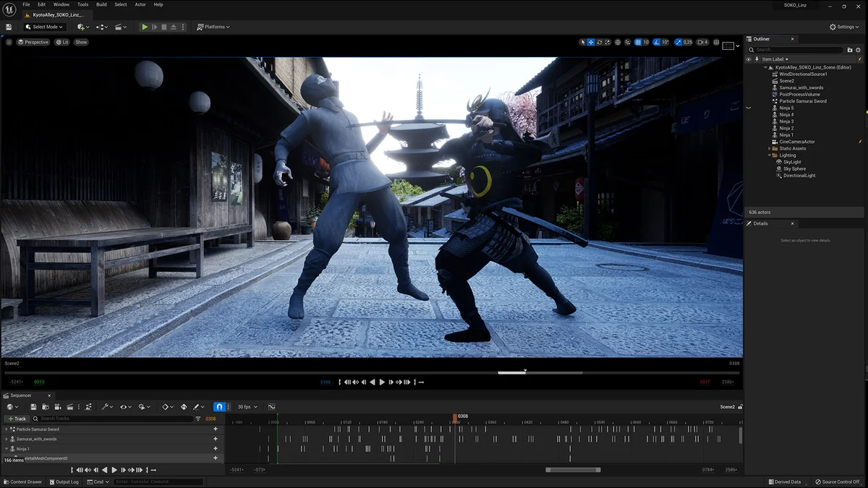Click the add-folder icon in Outliner
Image resolution: width=868 pixels, height=488 pixels.
click(x=850, y=50)
